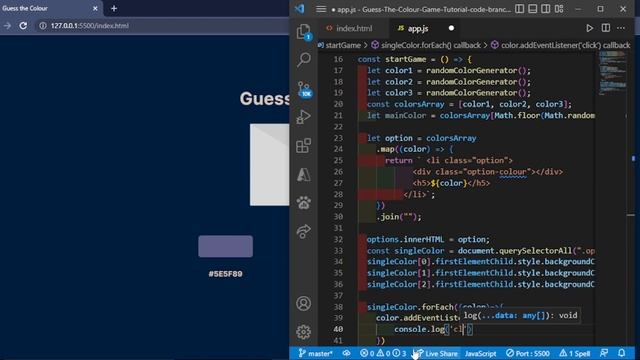The width and height of the screenshot is (640, 360).
Task: Open a new browser tab
Action: 114,8
